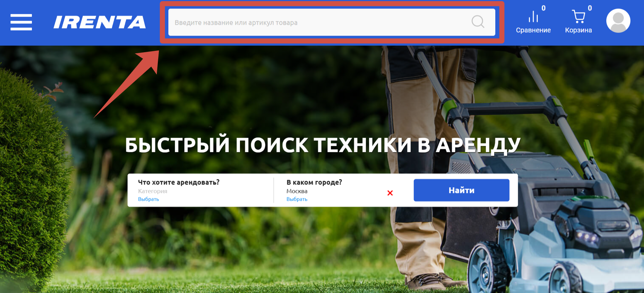644x293 pixels.
Task: Click Выбрать link under Москва
Action: point(297,199)
